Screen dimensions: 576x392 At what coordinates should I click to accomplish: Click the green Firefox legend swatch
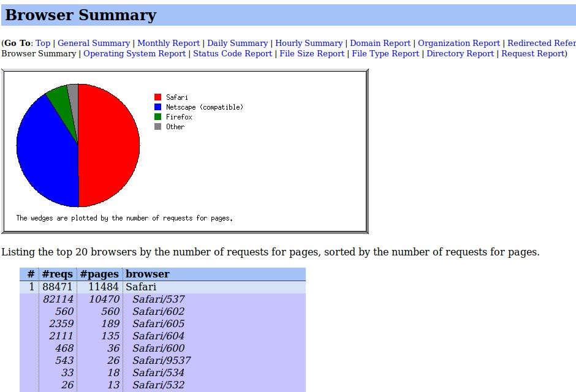pyautogui.click(x=158, y=117)
